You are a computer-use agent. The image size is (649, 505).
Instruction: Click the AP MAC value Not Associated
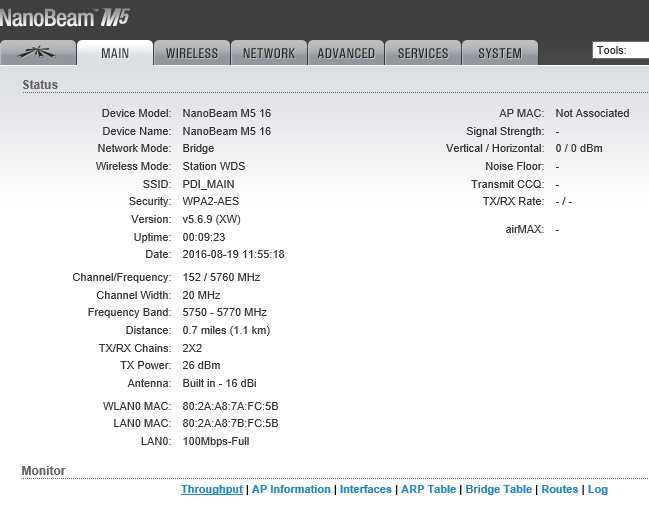592,113
